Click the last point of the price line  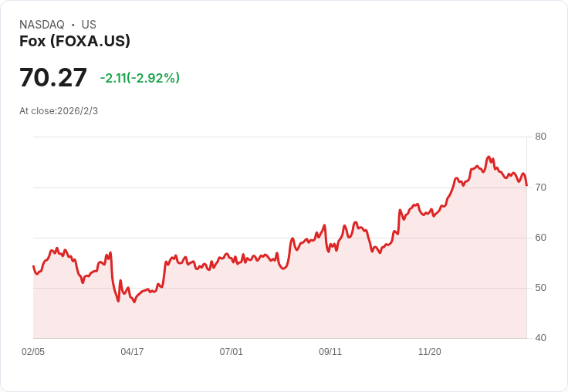(x=526, y=185)
